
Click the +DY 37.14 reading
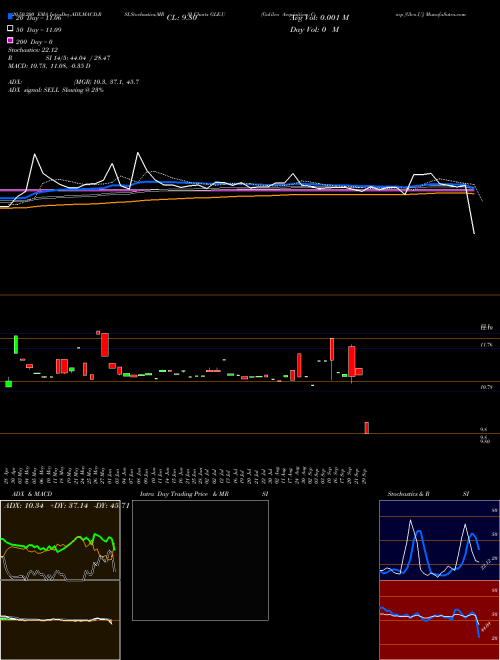click(x=67, y=506)
